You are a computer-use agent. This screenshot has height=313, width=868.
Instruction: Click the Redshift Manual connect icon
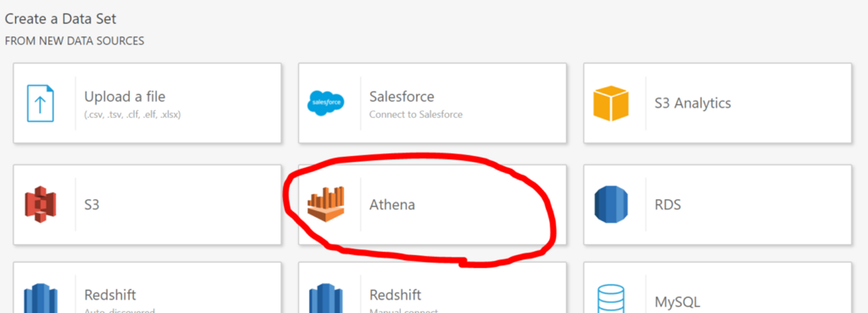325,299
